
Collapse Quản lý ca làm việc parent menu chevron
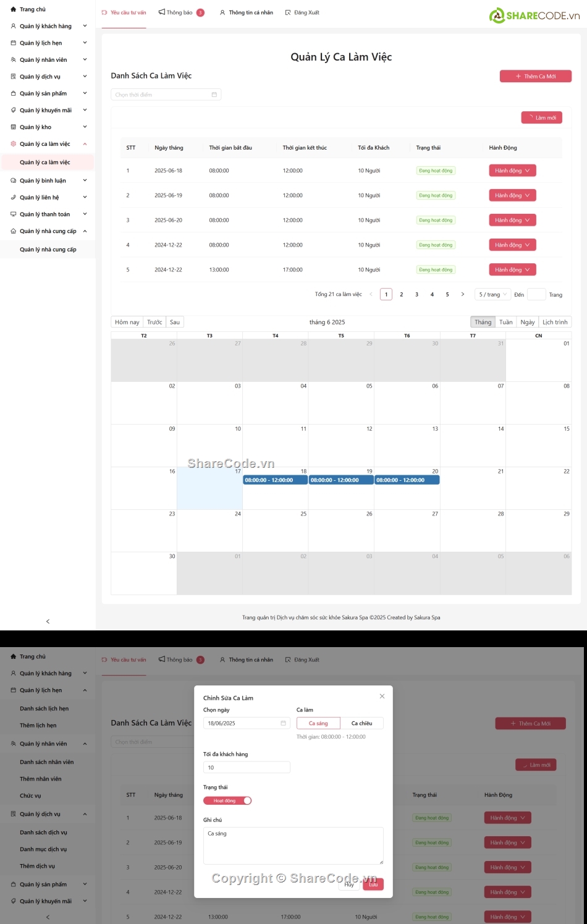(x=85, y=144)
